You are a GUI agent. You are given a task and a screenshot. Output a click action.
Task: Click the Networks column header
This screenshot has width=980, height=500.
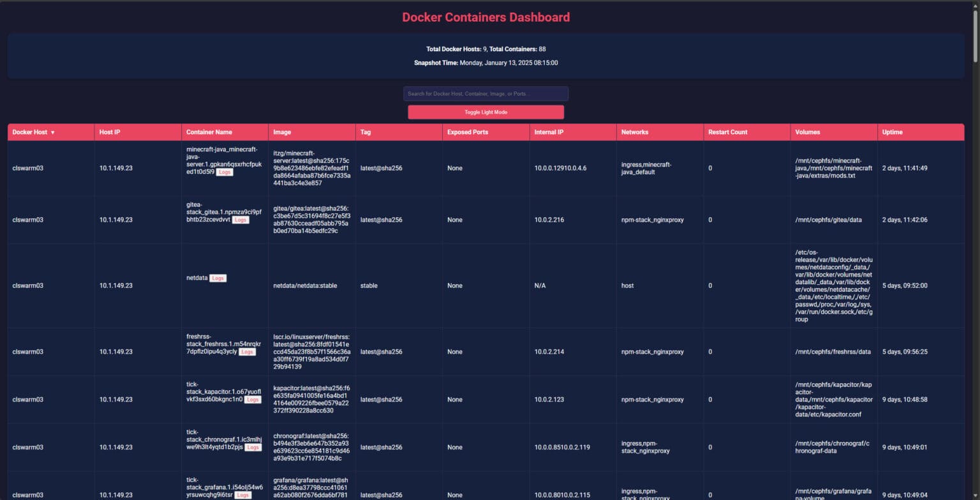pos(634,132)
